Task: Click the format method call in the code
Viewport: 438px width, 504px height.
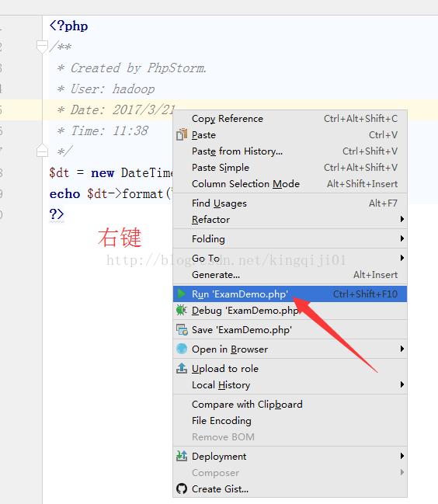Action: pos(142,194)
